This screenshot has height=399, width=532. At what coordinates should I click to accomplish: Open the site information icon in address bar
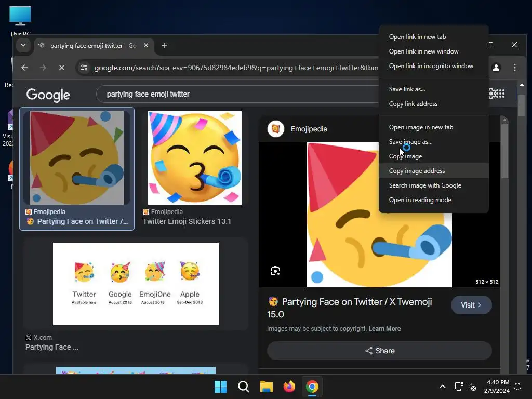click(x=84, y=68)
